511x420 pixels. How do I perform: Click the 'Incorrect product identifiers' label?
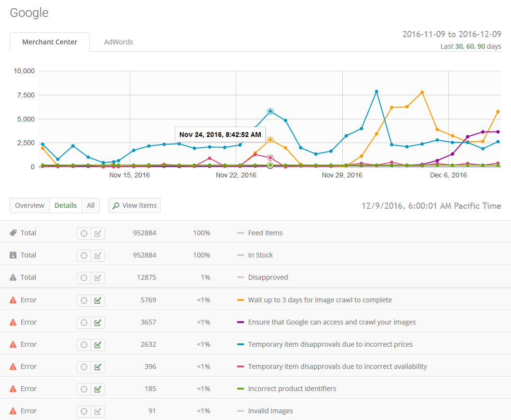pos(292,389)
